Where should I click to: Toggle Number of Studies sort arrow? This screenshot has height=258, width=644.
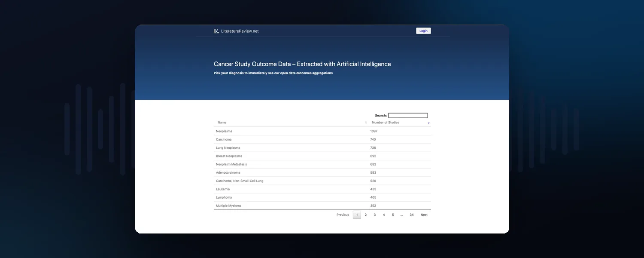(428, 123)
